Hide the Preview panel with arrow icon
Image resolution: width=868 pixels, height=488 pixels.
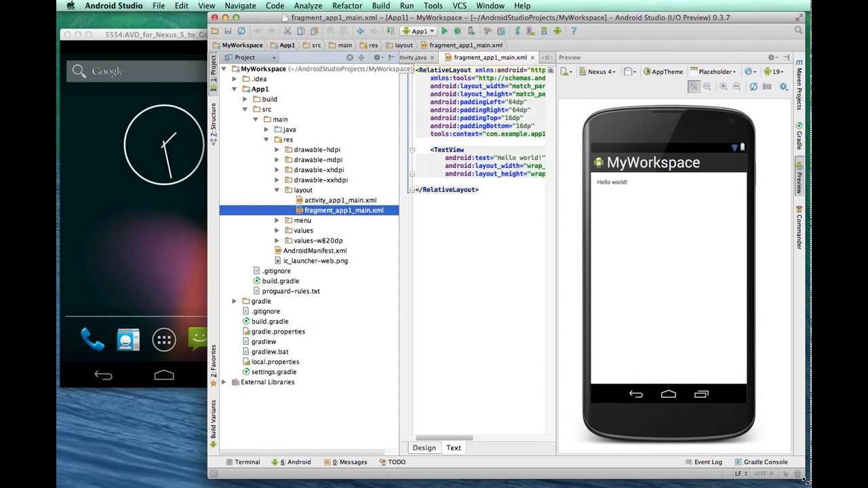(786, 58)
